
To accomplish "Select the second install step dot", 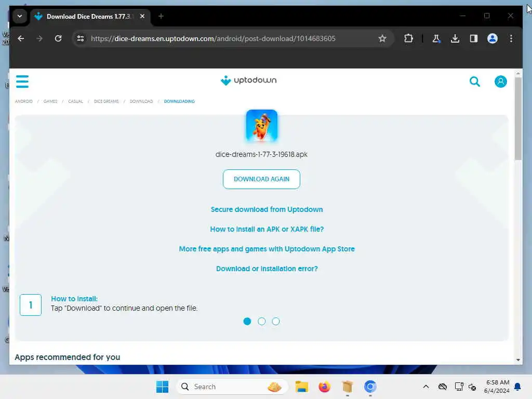I will tap(262, 321).
